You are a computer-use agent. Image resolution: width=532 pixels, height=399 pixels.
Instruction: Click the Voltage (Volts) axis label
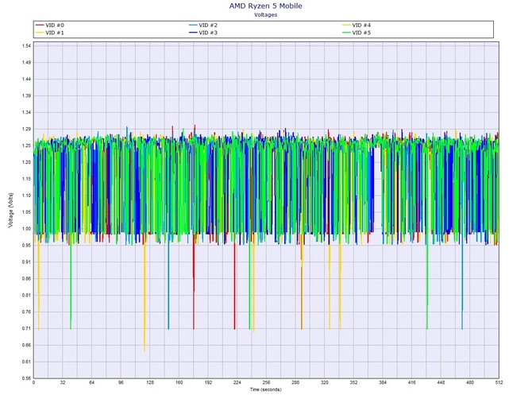(x=11, y=210)
